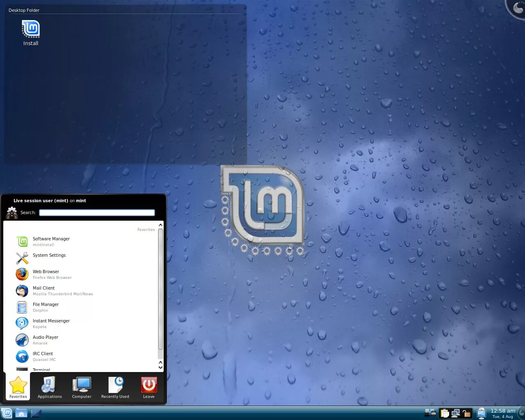Open the Klipper clipboard tray icon
Screen dimensions: 525x420
point(445,413)
